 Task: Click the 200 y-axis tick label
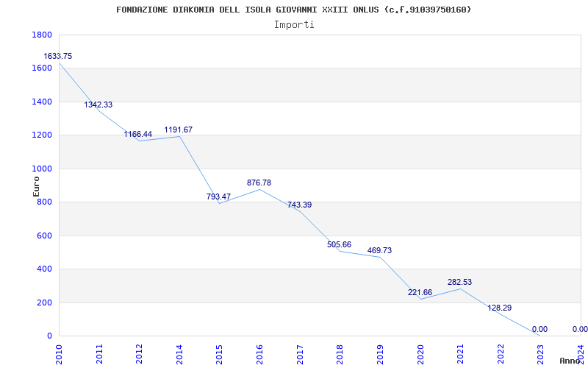[x=45, y=302]
